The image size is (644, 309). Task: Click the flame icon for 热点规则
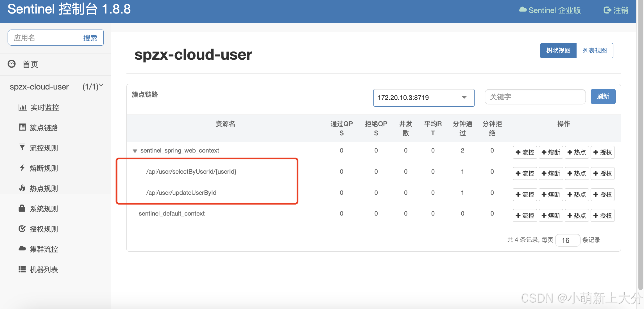22,188
